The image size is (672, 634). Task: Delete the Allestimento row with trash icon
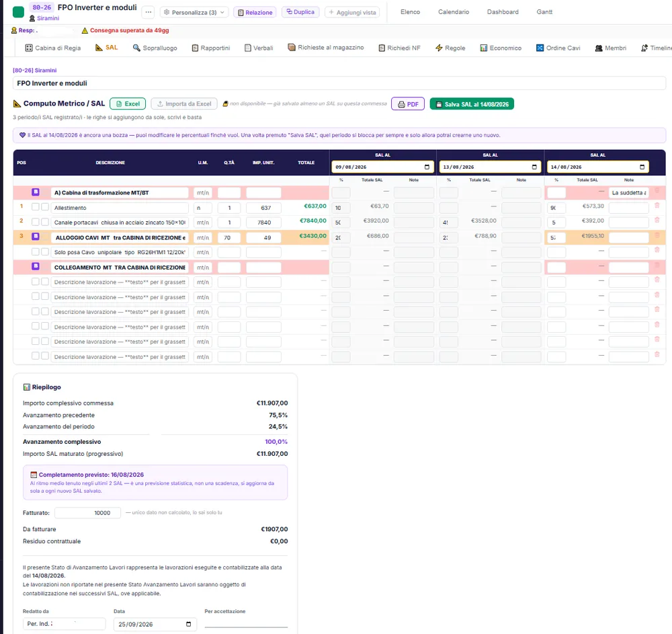(657, 206)
